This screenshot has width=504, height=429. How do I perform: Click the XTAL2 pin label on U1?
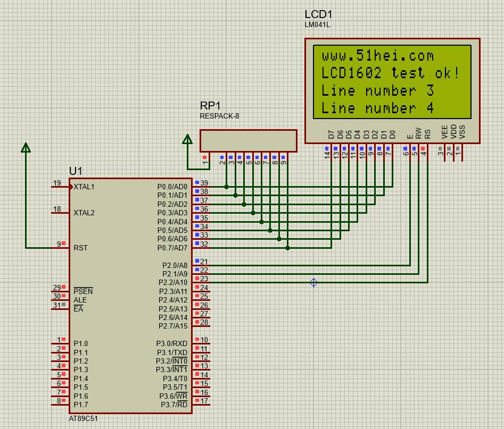(x=84, y=213)
